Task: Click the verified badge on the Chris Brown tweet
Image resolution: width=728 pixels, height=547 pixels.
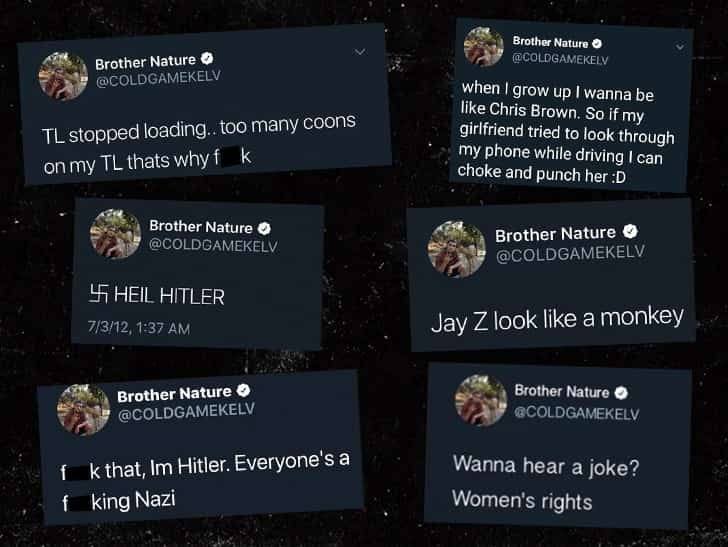Action: [597, 44]
